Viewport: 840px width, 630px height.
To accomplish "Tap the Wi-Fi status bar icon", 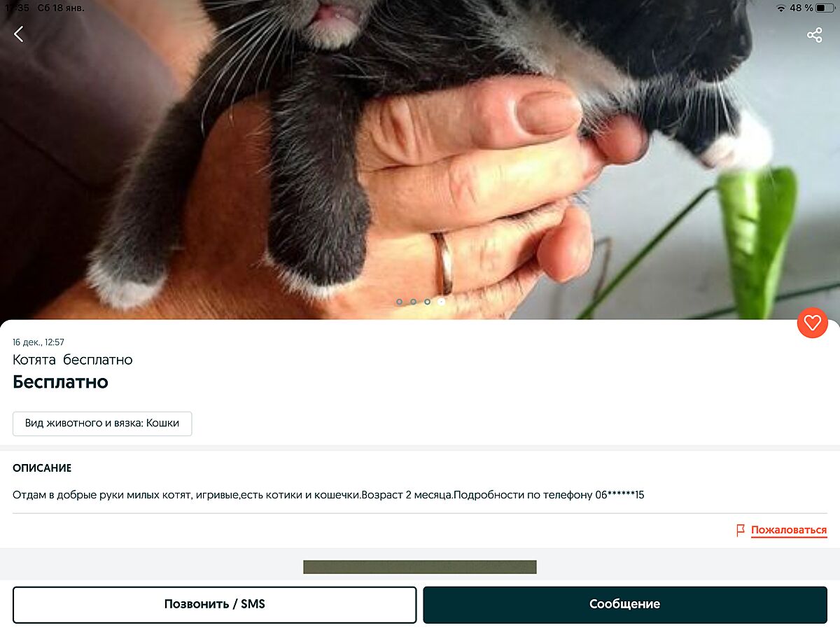I will pos(780,8).
